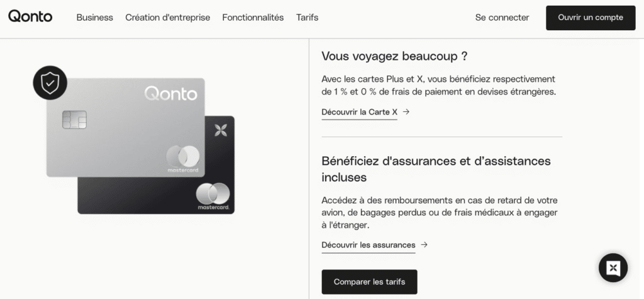Follow the Découvrir les assurances link

368,245
